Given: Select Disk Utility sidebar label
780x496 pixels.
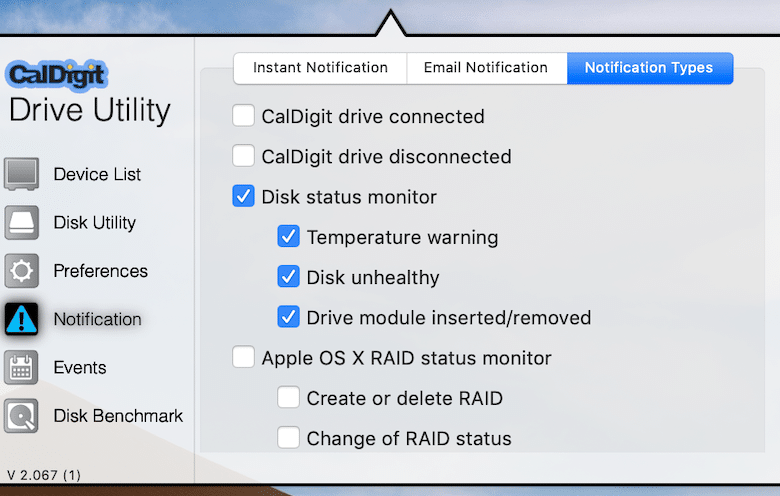Looking at the screenshot, I should [x=95, y=223].
